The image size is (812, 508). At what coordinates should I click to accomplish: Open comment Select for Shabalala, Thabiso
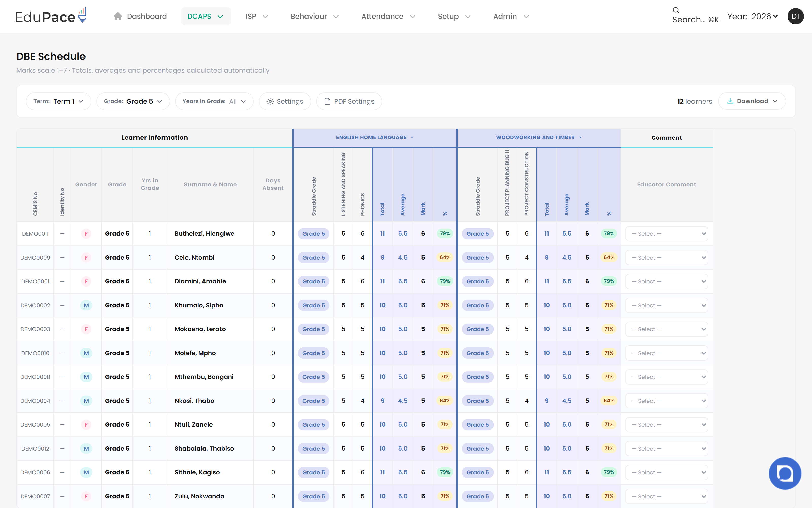666,449
